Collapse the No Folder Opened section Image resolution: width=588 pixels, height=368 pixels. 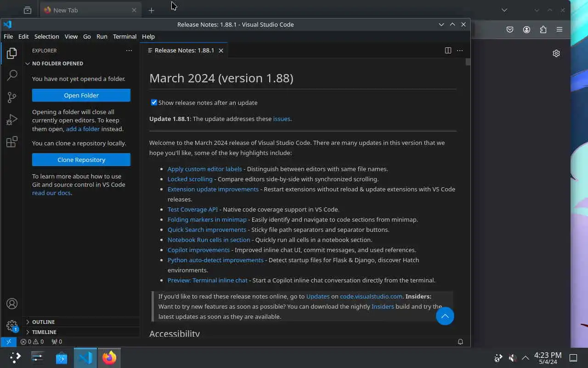(81, 63)
